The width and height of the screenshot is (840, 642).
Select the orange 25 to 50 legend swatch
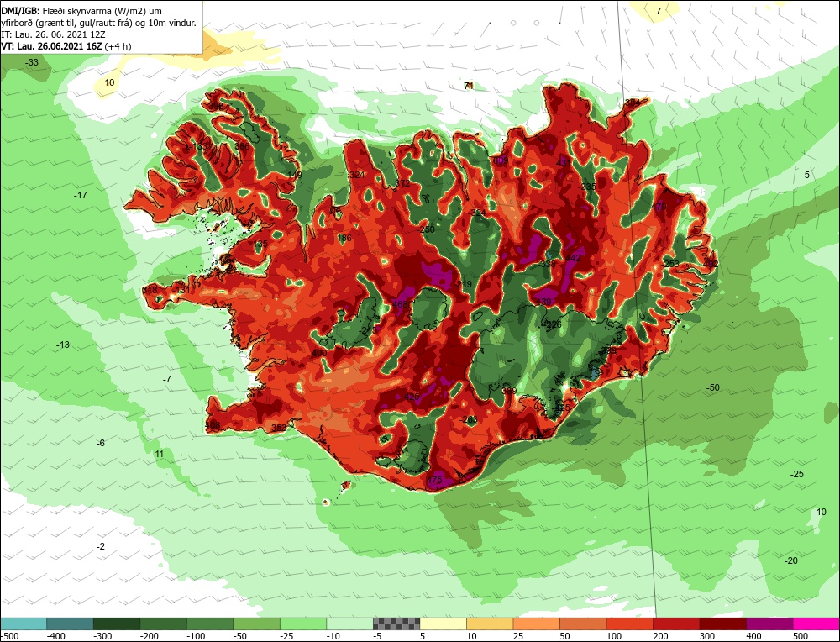point(536,624)
